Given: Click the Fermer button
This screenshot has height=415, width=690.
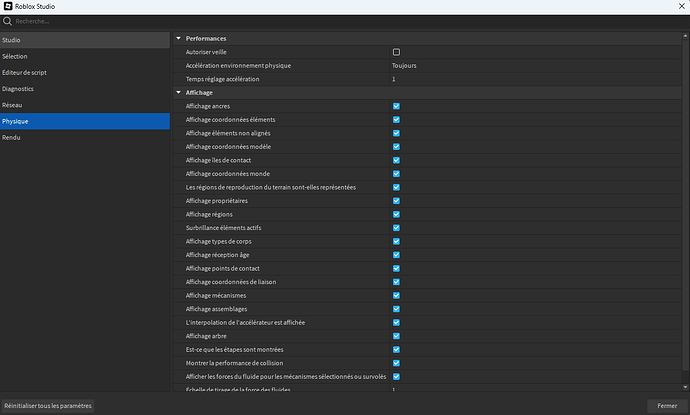Looking at the screenshot, I should point(666,405).
